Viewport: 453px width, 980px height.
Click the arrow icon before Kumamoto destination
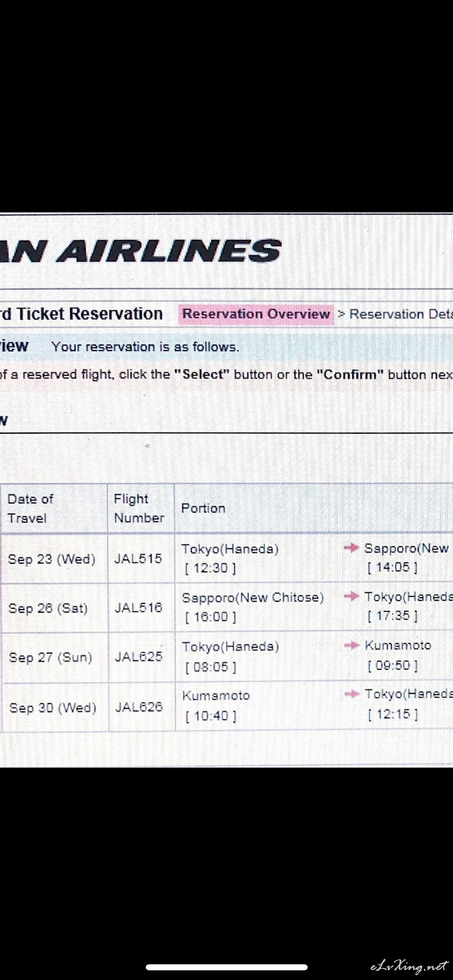352,645
